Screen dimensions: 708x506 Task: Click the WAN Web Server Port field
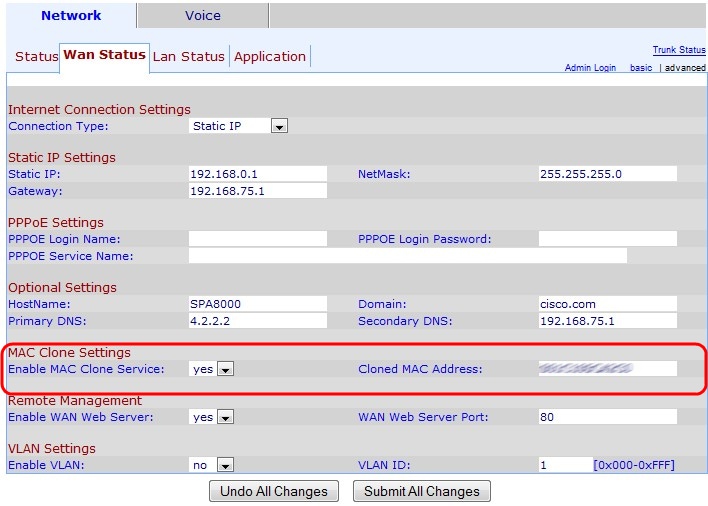click(x=608, y=417)
